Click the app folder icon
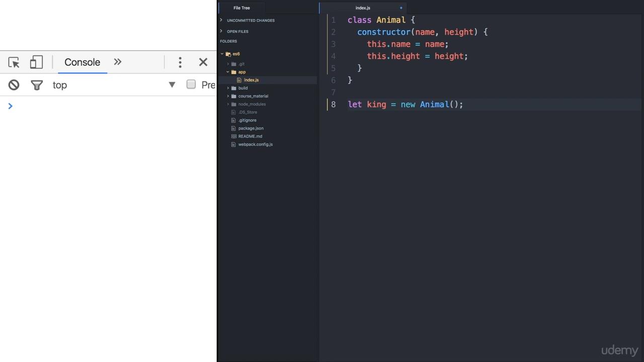The image size is (644, 362). tap(233, 72)
